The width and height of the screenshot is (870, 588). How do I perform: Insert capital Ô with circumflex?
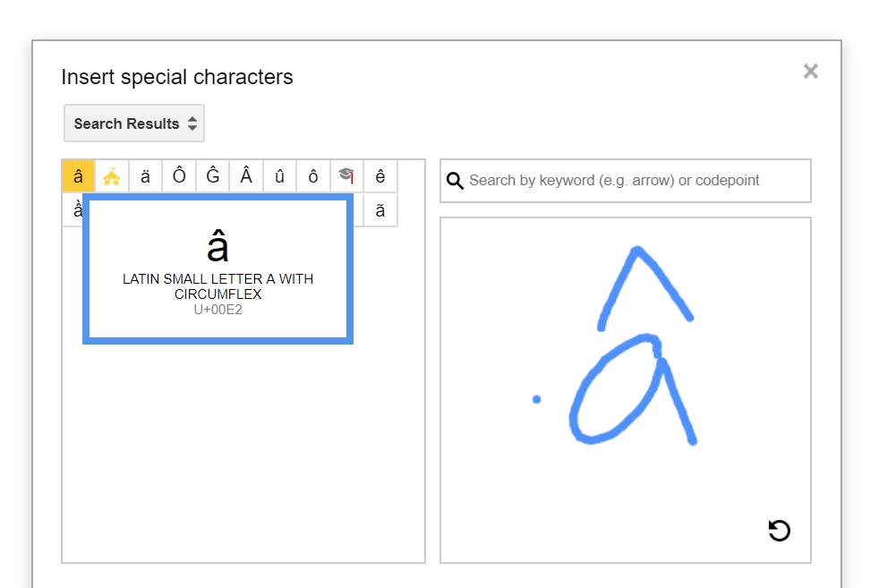pos(179,176)
